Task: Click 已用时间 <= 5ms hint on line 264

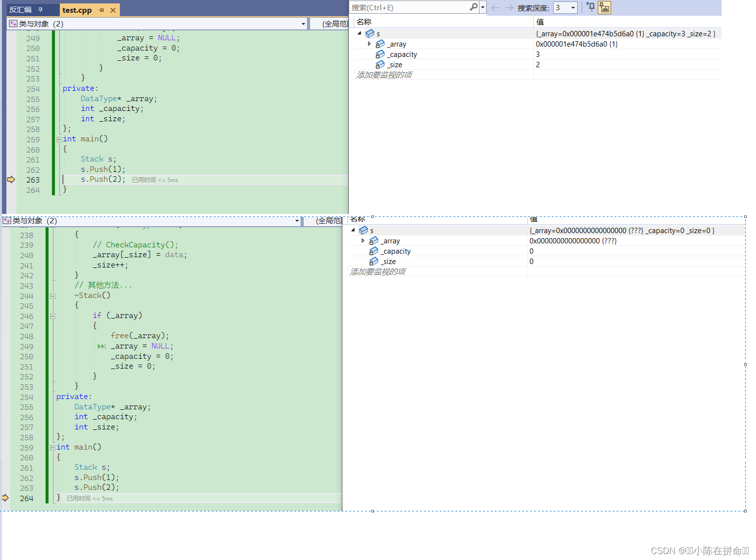Action: (90, 498)
